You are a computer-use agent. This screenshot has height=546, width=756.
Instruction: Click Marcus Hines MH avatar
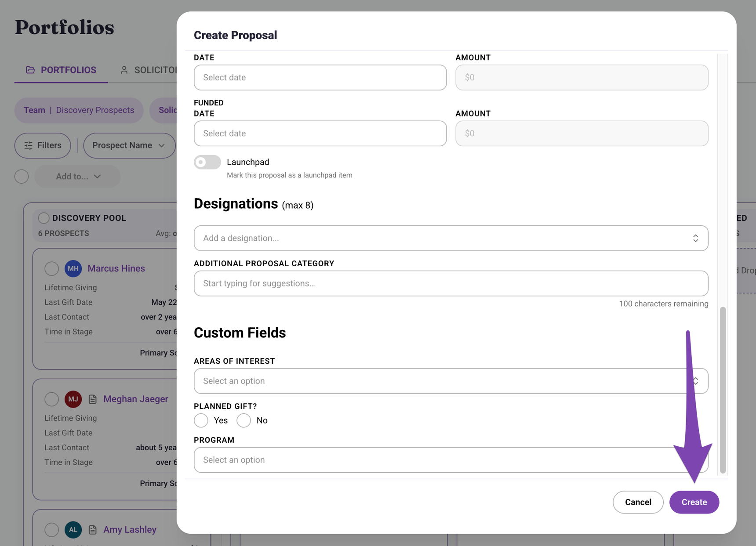tap(73, 268)
